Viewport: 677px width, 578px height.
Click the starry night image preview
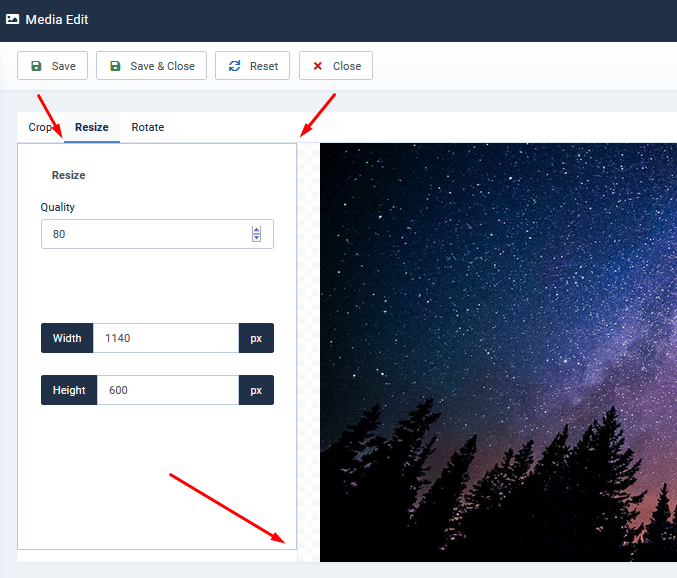(498, 352)
